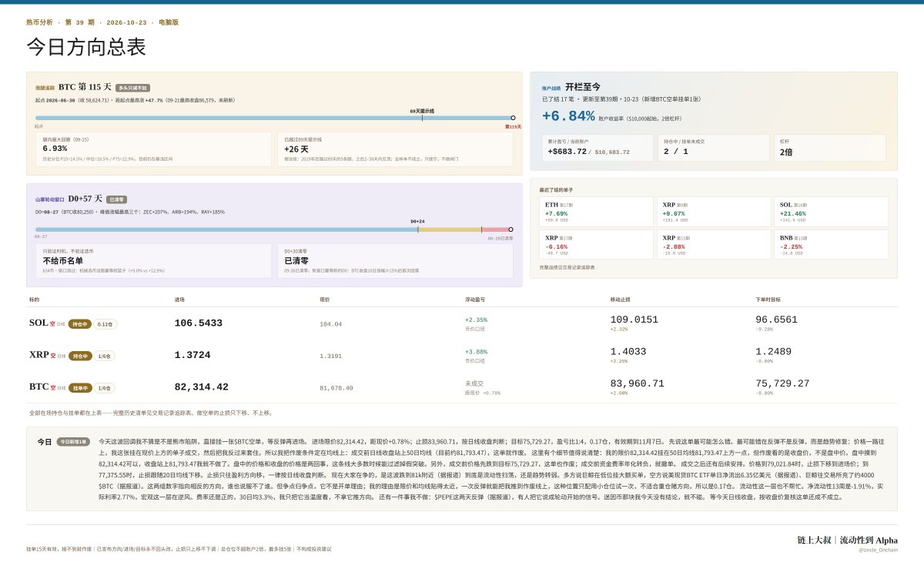924x569 pixels.
Task: Click the 0.12仓 size pill for SOL
Action: 105,324
